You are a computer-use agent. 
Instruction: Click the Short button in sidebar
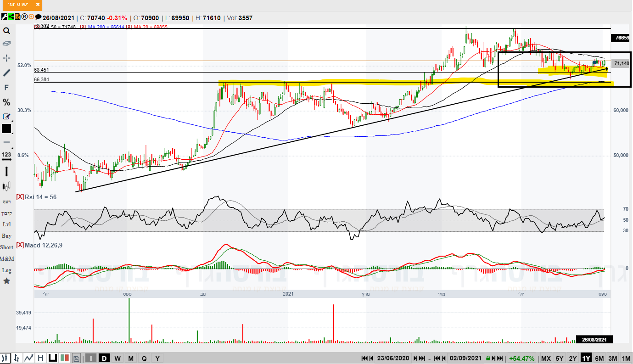[6, 247]
